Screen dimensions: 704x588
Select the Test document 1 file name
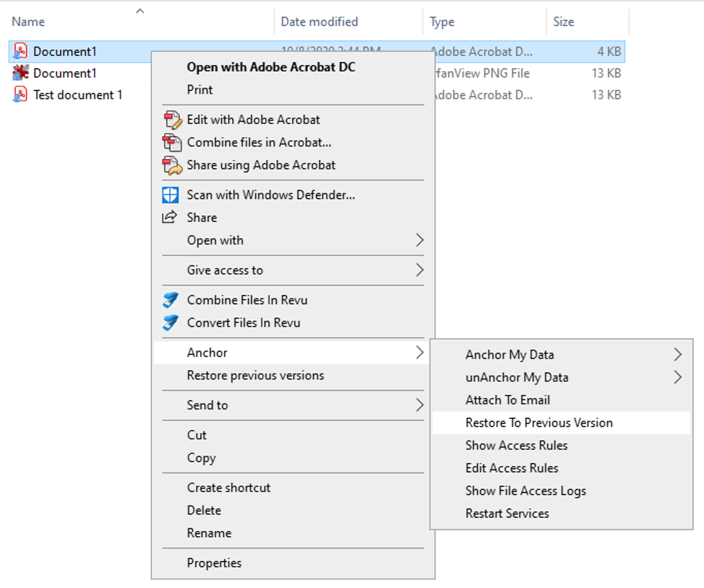point(78,95)
